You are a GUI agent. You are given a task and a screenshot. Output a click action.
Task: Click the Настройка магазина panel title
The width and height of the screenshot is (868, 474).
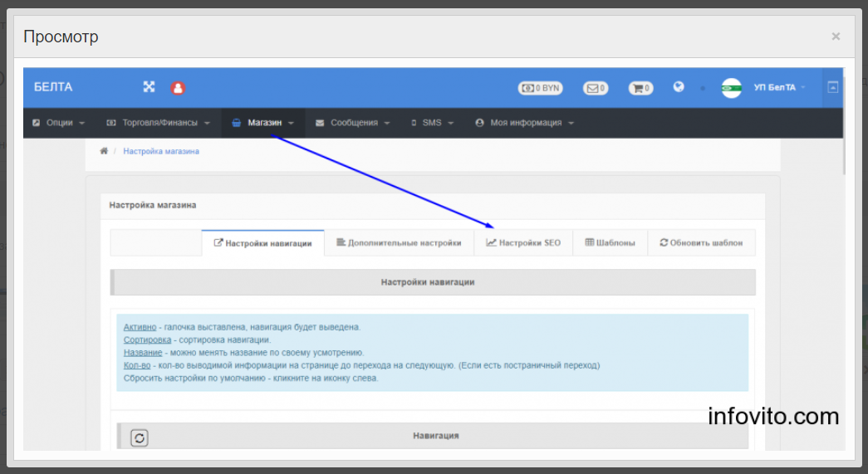(153, 205)
